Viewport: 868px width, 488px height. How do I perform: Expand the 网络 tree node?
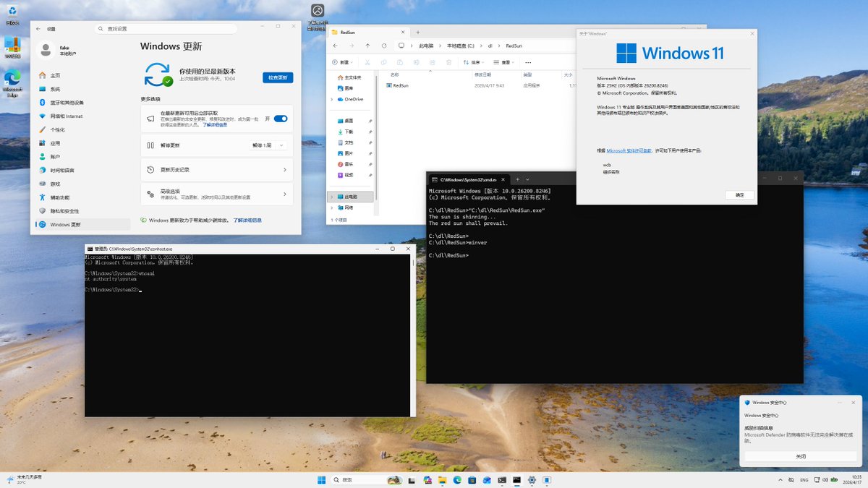point(332,207)
